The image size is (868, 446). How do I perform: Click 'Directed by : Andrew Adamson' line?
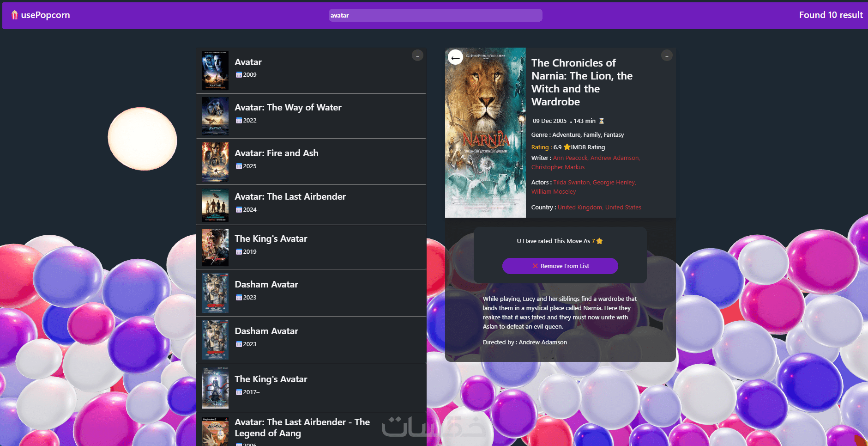point(525,342)
